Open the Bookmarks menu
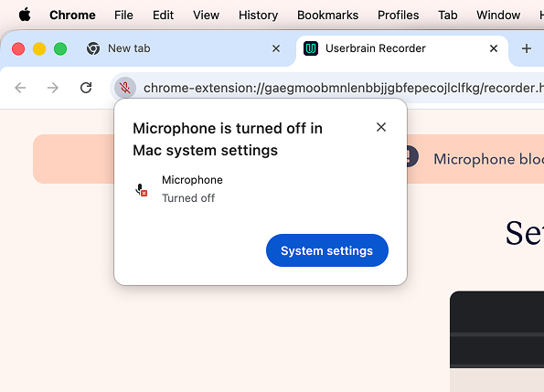Image resolution: width=544 pixels, height=392 pixels. 327,15
